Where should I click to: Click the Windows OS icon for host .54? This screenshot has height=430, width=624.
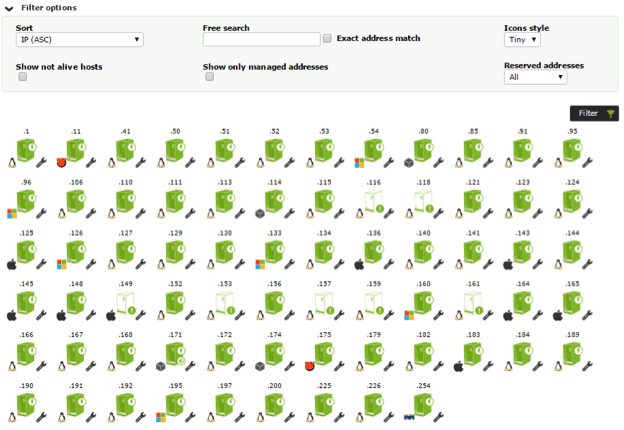[359, 163]
